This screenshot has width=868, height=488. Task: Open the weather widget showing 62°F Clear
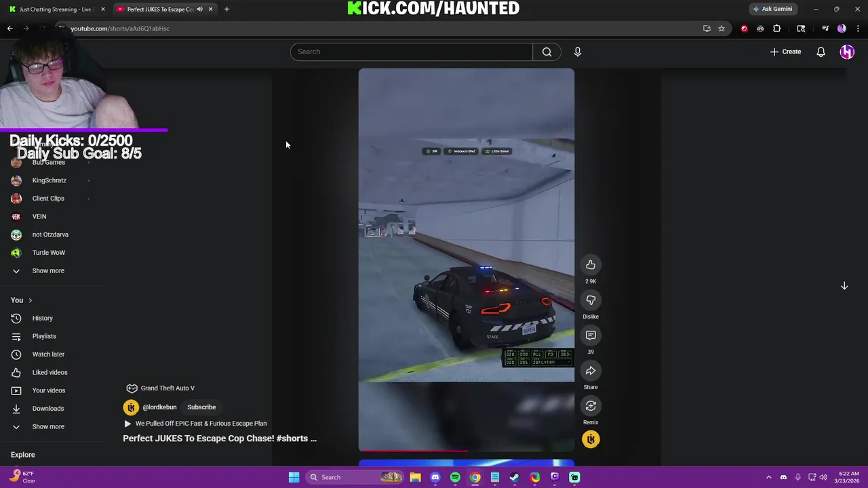(x=22, y=477)
